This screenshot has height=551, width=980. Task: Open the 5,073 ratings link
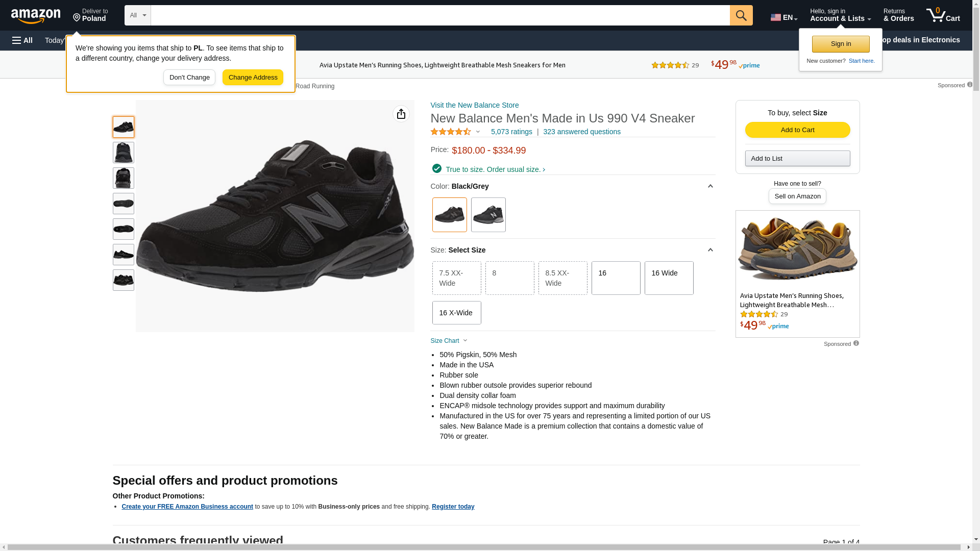point(511,132)
